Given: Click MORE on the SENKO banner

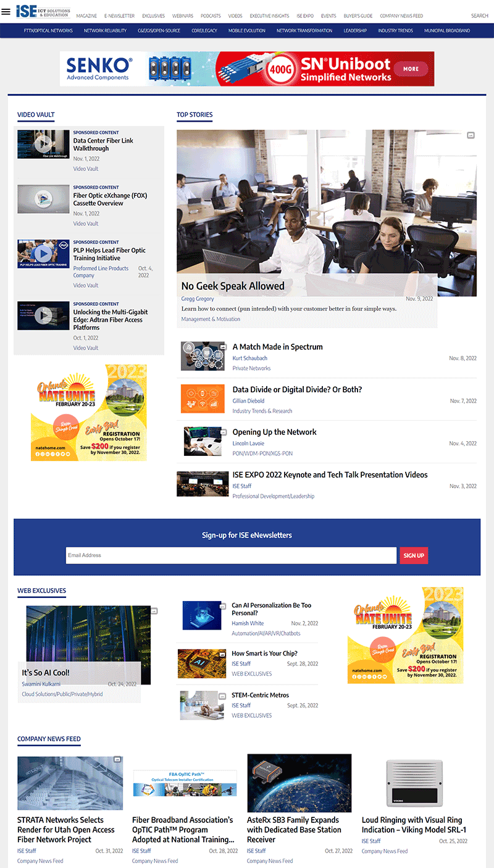Looking at the screenshot, I should 411,69.
